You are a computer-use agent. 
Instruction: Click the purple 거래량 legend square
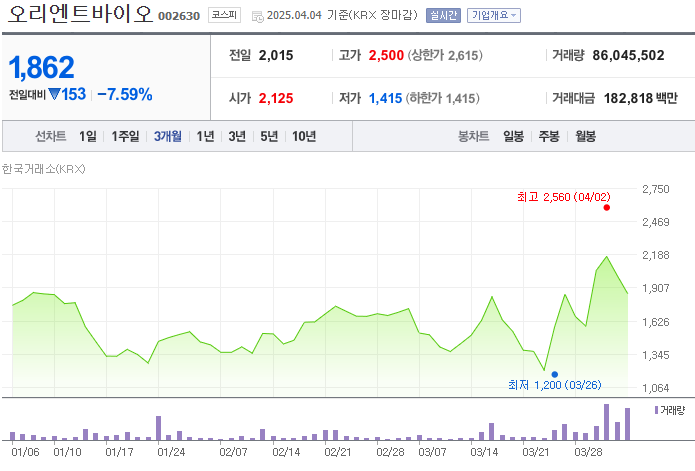click(x=656, y=410)
